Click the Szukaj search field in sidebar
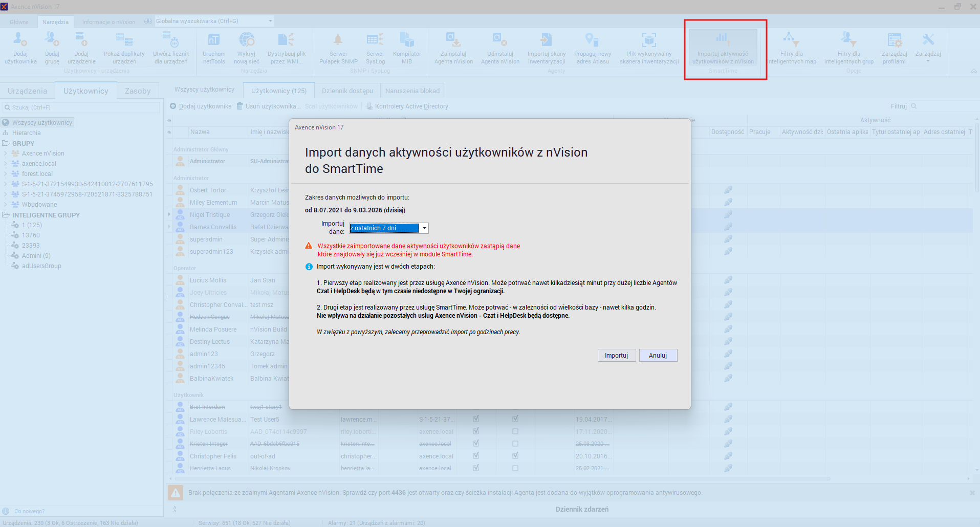 point(82,107)
